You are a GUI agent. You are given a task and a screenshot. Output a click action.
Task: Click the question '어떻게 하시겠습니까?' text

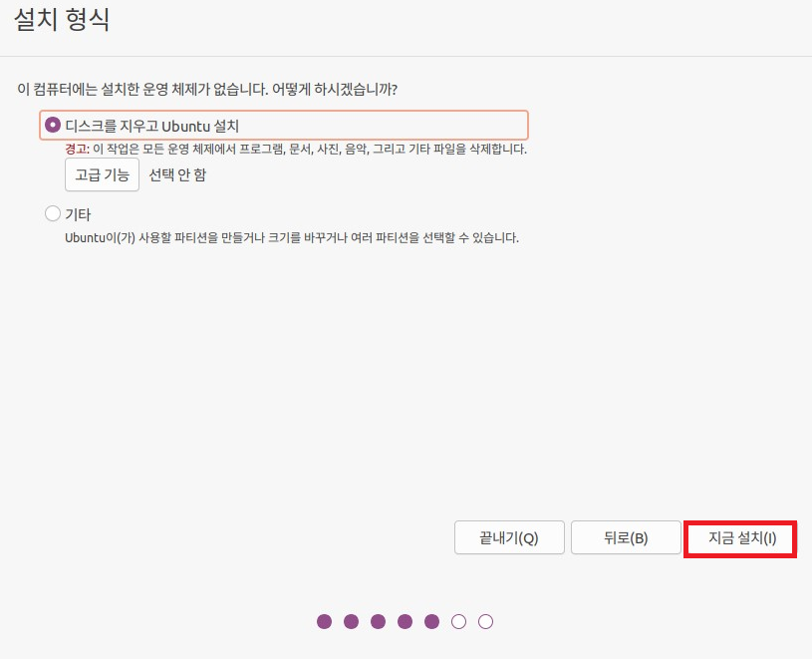(335, 89)
